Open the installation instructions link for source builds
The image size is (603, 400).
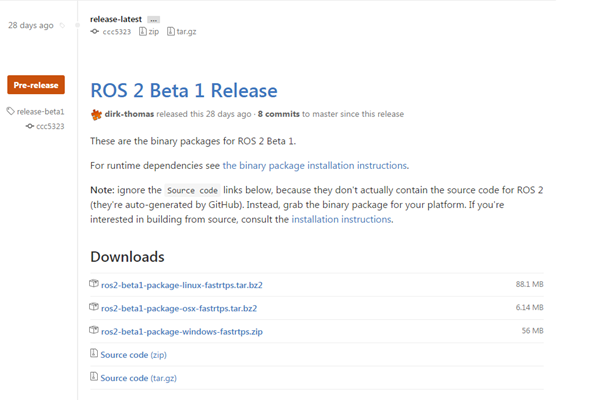tap(341, 220)
